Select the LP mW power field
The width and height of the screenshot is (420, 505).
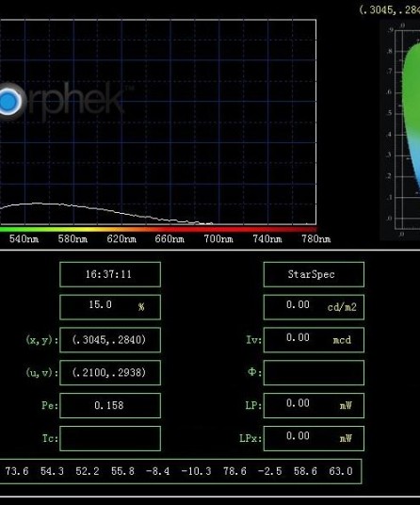[314, 406]
